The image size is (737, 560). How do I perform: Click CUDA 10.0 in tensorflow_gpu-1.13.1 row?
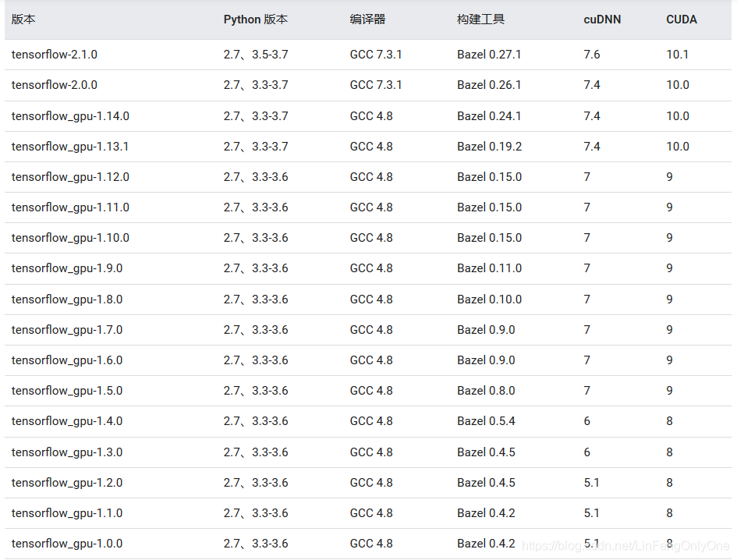tap(678, 147)
